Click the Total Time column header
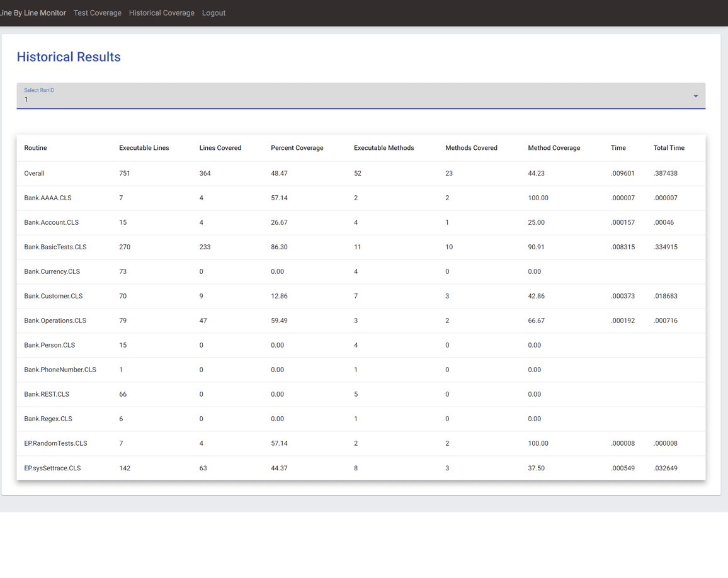 click(x=668, y=148)
